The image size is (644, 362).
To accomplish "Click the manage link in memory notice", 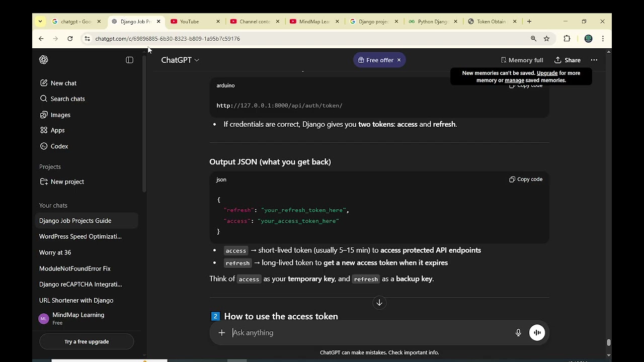I will click(x=514, y=80).
